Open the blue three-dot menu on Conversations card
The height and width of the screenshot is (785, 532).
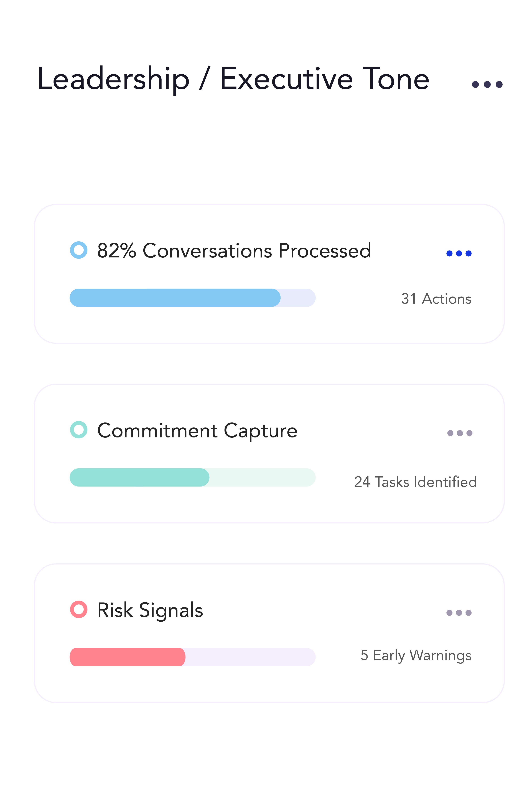(x=459, y=253)
